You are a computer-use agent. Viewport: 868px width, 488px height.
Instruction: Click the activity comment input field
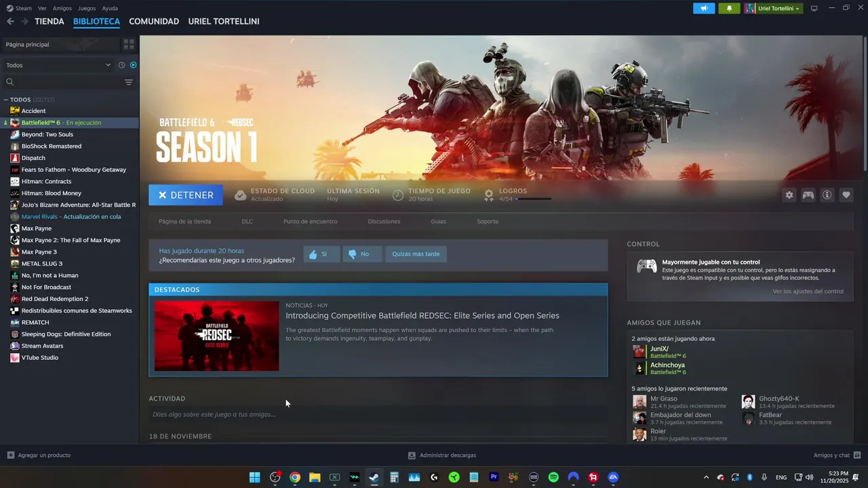tap(378, 415)
